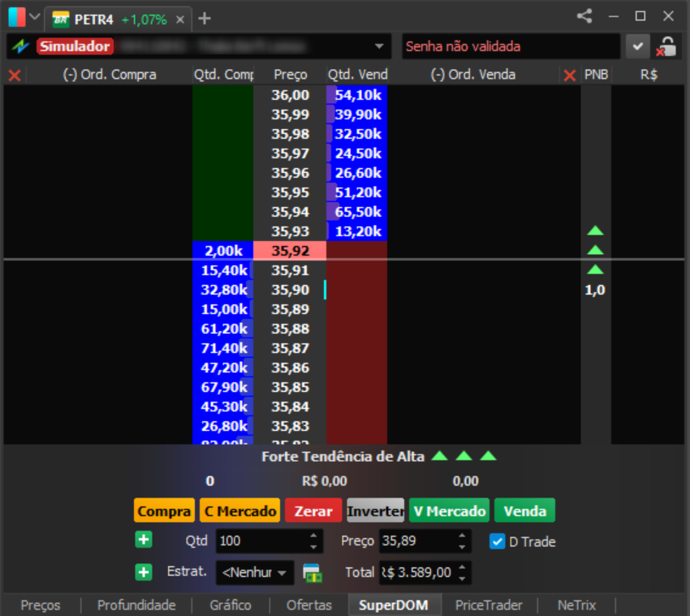Click the '(-) Ord. Compra' column header
The width and height of the screenshot is (690, 616).
point(109,75)
